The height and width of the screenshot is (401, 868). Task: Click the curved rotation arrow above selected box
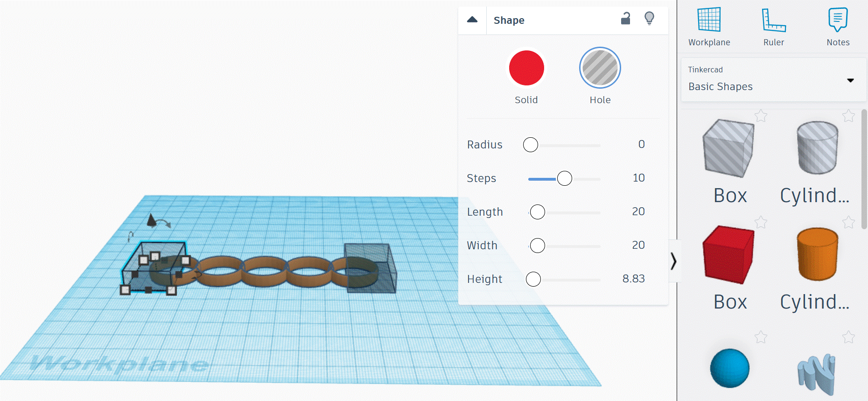click(164, 223)
